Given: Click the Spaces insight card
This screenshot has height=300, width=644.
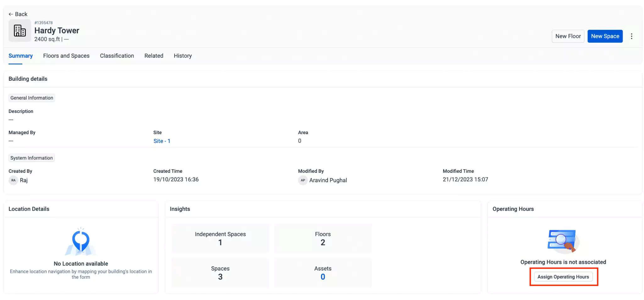Looking at the screenshot, I should click(x=220, y=273).
